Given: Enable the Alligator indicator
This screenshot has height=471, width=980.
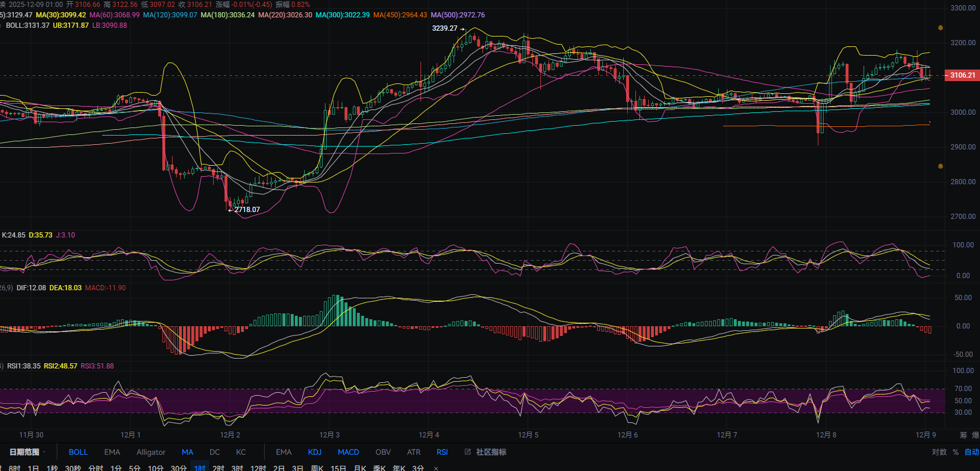Looking at the screenshot, I should [x=151, y=452].
